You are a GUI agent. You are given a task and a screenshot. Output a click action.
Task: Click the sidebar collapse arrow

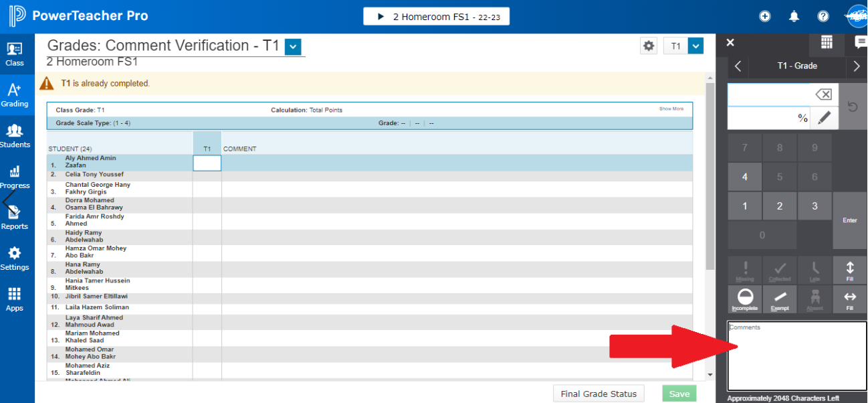9,201
